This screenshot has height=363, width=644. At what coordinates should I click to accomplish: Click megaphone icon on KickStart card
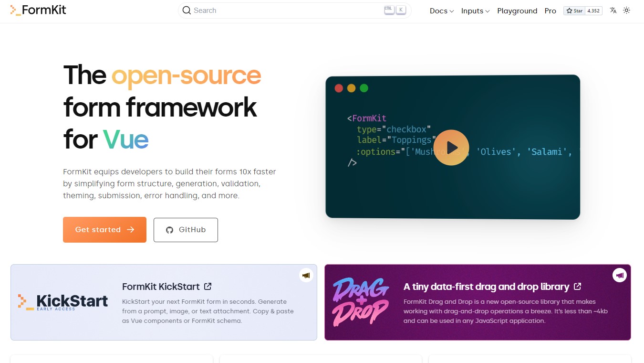(306, 275)
